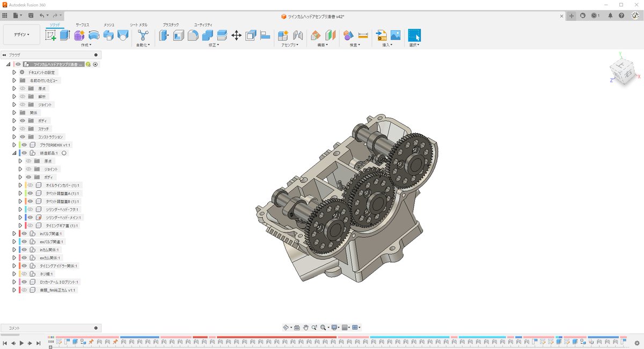Switch to the ソリッド tab

click(55, 25)
